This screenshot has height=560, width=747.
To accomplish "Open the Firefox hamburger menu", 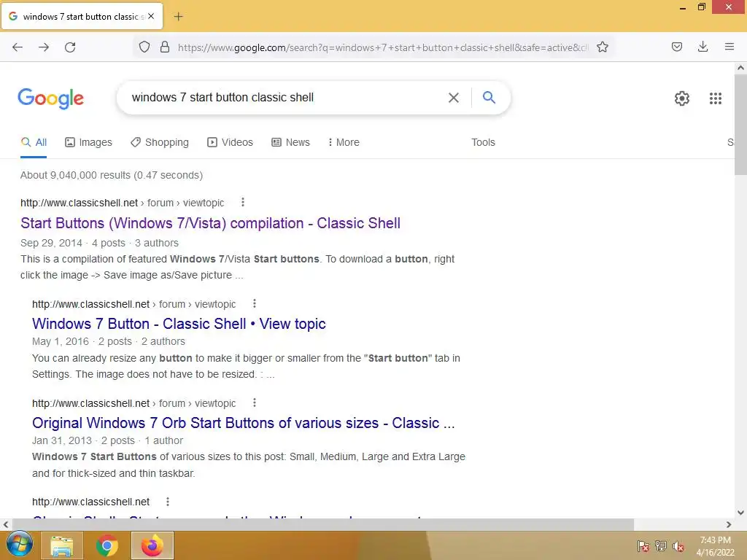I will 729,47.
